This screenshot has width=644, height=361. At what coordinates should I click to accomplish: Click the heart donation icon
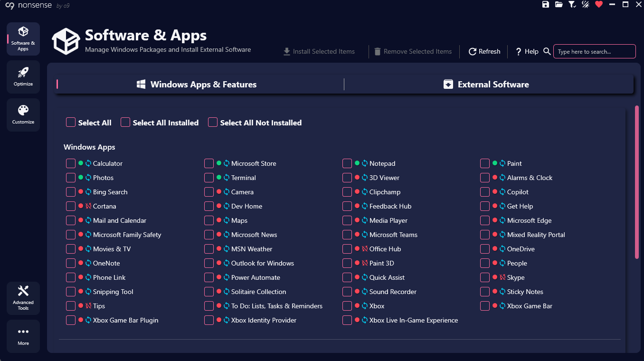599,4
